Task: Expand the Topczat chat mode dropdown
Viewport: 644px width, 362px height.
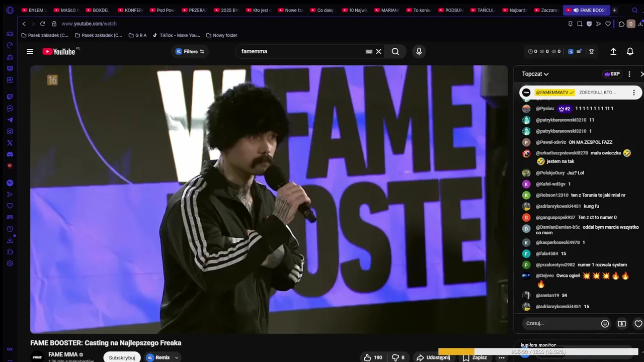Action: click(535, 74)
